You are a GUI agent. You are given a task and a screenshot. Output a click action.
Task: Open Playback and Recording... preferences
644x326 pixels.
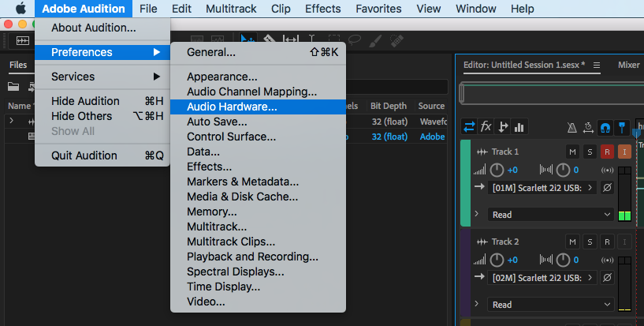pyautogui.click(x=258, y=257)
